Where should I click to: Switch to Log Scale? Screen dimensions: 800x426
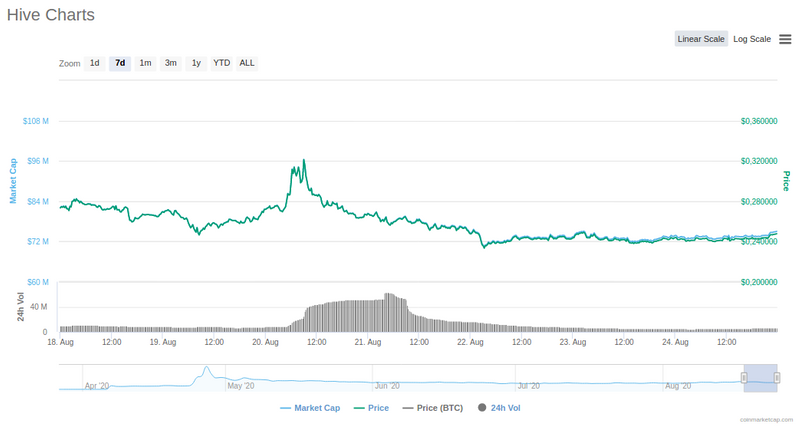pyautogui.click(x=752, y=39)
